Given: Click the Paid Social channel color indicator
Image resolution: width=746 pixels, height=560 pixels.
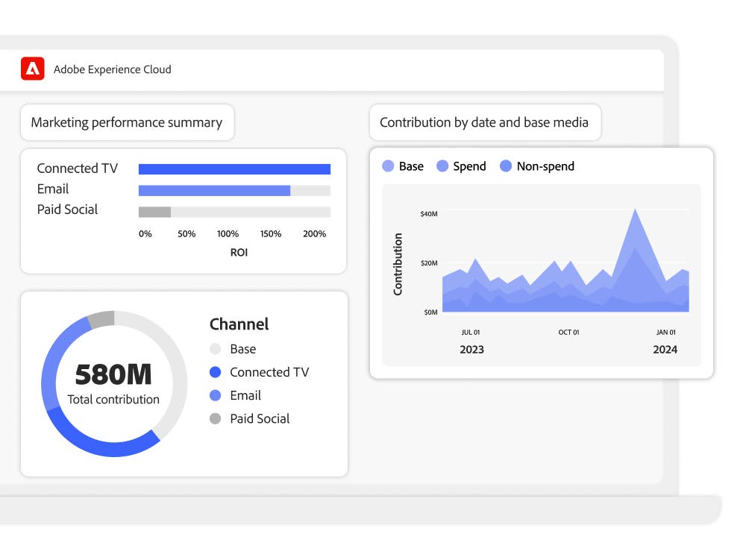Looking at the screenshot, I should coord(216,418).
